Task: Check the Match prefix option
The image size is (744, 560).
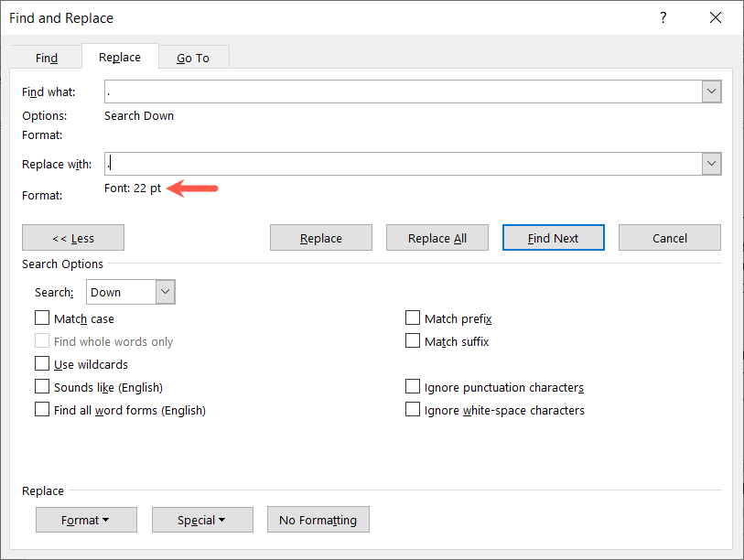Action: pos(413,318)
